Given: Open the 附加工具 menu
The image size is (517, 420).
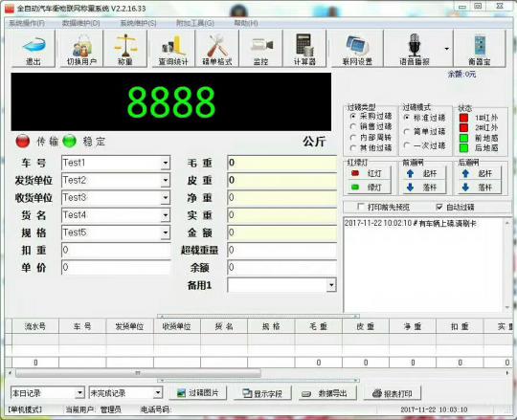Looking at the screenshot, I should [x=195, y=23].
